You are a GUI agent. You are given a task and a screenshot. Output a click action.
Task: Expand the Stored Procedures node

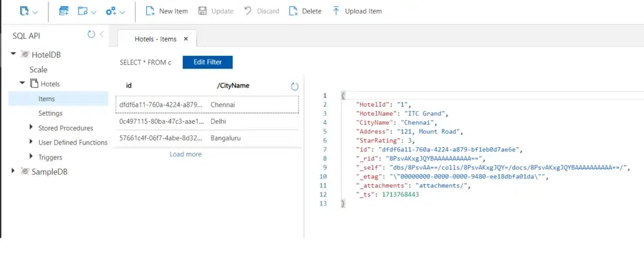32,127
